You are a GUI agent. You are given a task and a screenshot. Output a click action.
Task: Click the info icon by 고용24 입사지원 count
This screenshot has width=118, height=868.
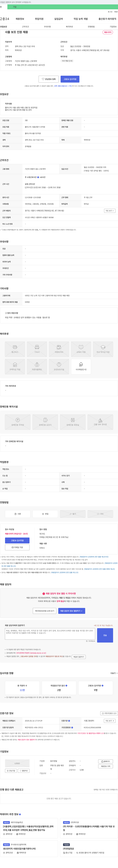coord(102,685)
